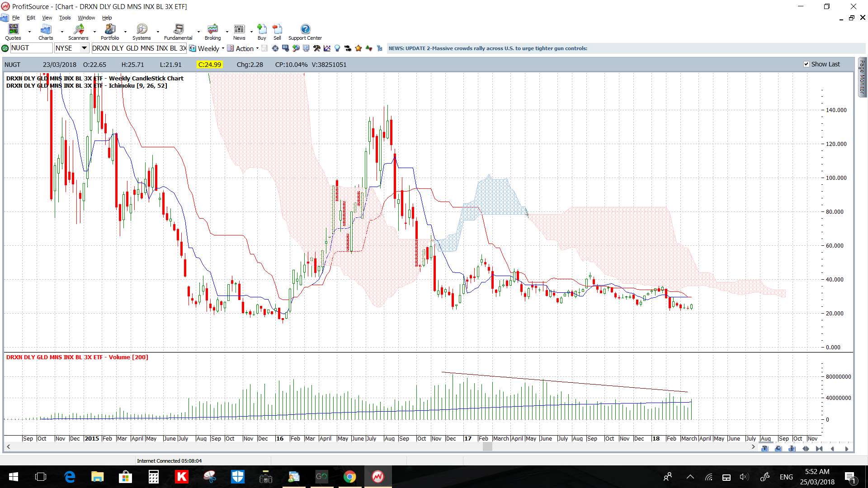Open the NYSE exchange combo box

pyautogui.click(x=72, y=48)
